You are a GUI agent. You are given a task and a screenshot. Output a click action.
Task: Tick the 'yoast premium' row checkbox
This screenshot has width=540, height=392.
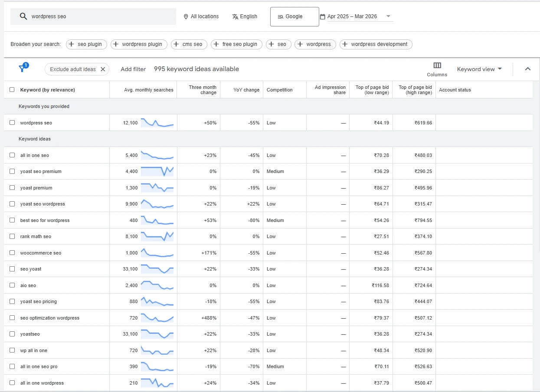point(12,188)
